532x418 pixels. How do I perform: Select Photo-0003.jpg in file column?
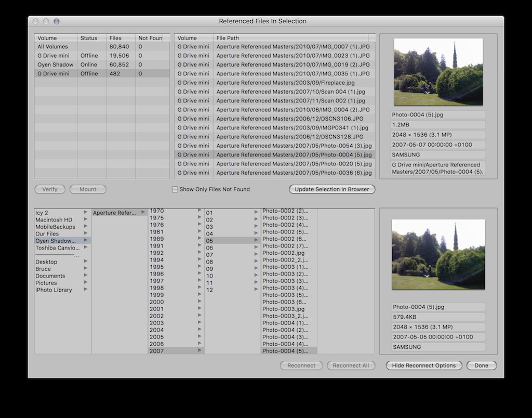[289, 309]
